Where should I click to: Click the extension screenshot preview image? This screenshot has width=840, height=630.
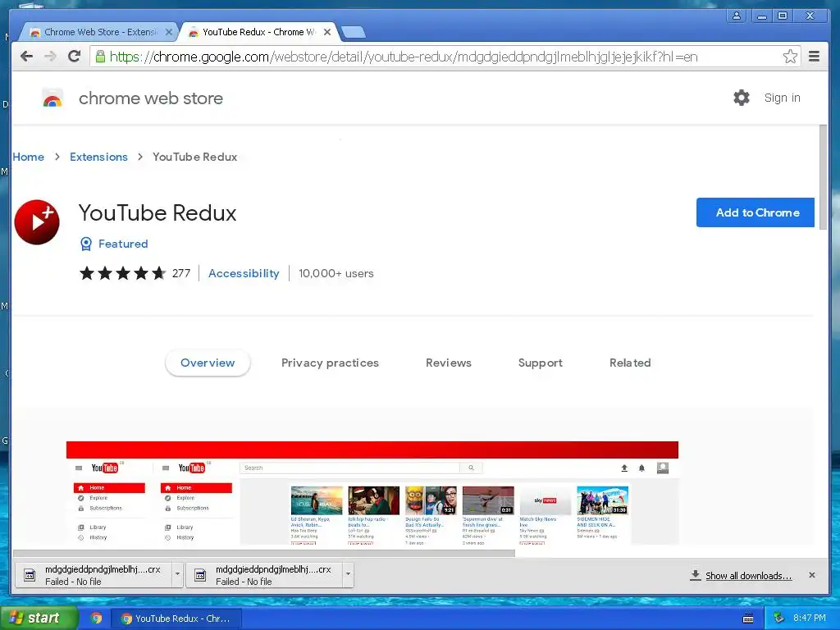[x=372, y=493]
